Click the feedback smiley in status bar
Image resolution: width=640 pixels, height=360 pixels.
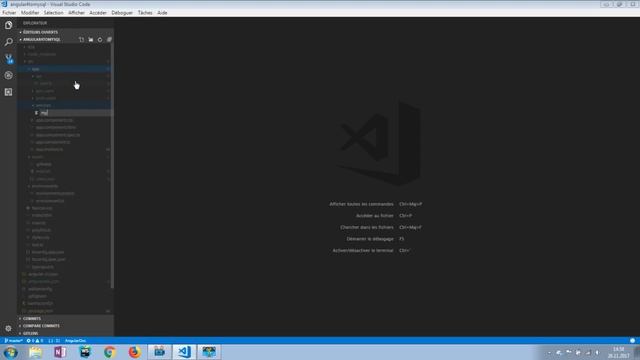click(632, 340)
